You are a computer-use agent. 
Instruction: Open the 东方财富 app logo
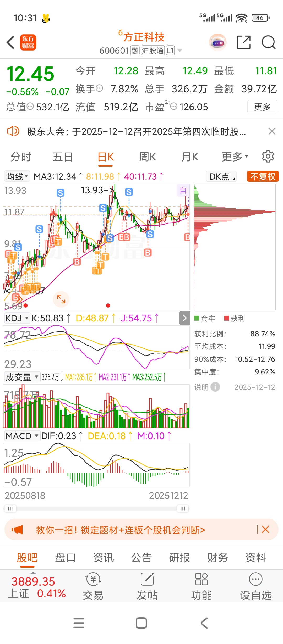coord(28,42)
